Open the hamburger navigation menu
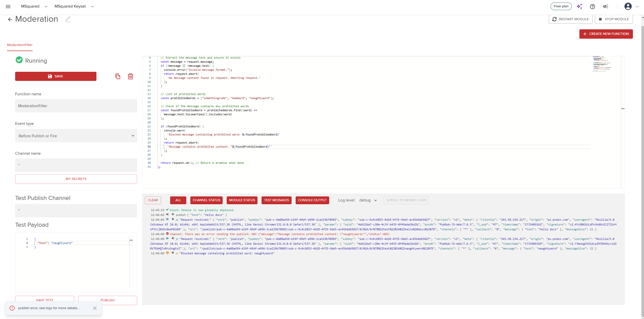 8,7
